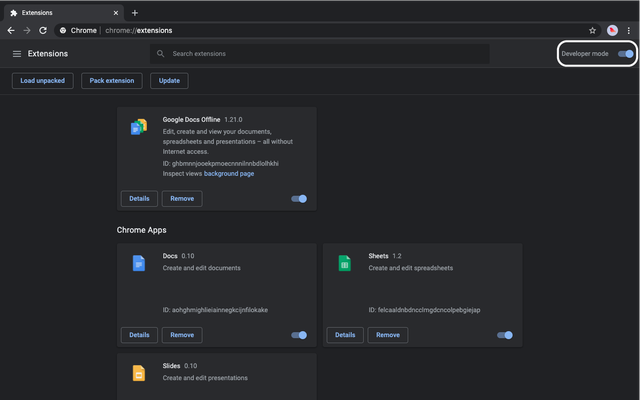Click the Update button
The height and width of the screenshot is (400, 640).
click(x=169, y=81)
